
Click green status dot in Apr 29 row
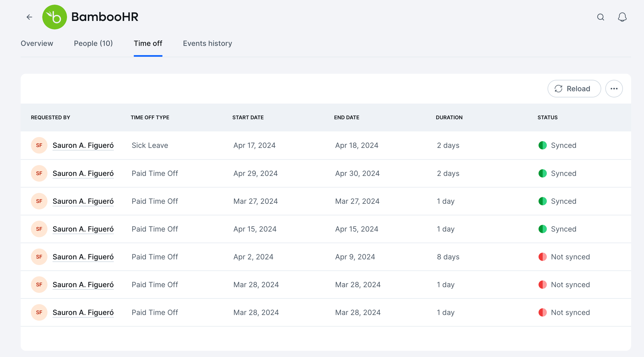(543, 173)
